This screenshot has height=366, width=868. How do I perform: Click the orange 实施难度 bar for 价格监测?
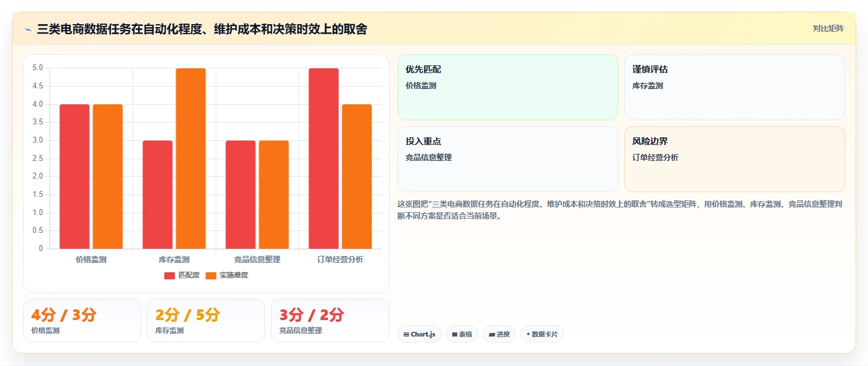click(107, 177)
